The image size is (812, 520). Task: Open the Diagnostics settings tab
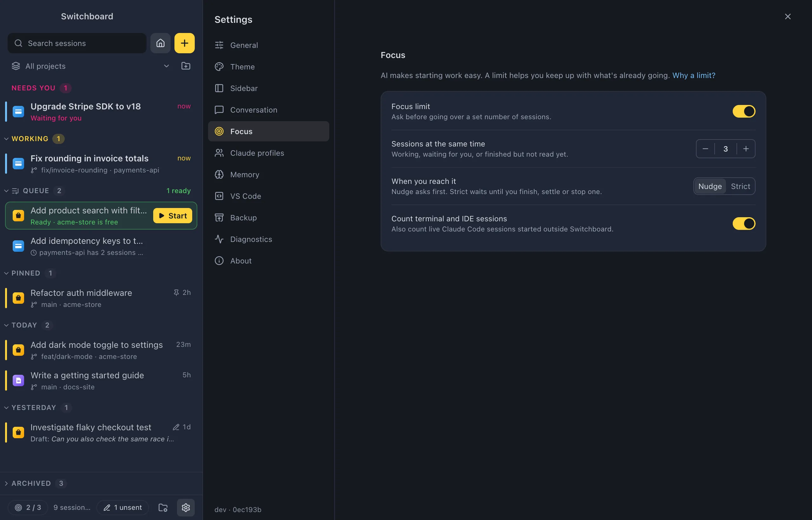coord(269,239)
